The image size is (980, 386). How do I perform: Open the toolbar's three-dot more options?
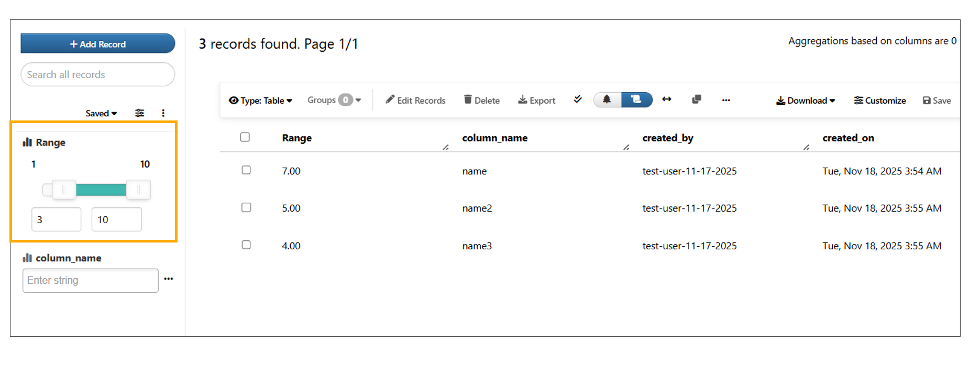726,100
